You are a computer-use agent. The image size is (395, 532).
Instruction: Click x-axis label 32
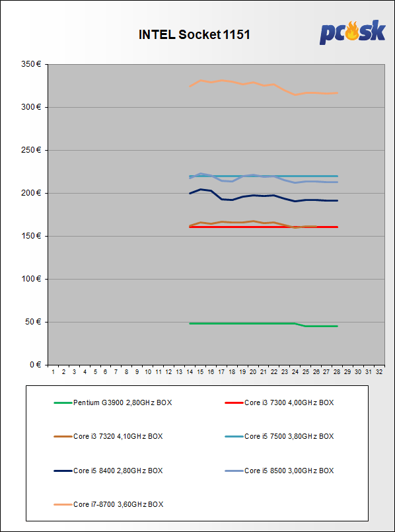pyautogui.click(x=379, y=372)
